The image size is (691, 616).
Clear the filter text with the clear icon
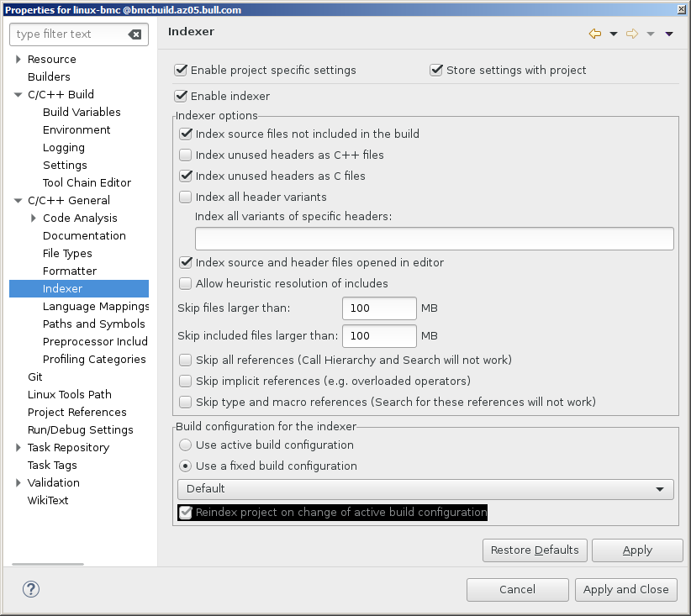[x=135, y=34]
